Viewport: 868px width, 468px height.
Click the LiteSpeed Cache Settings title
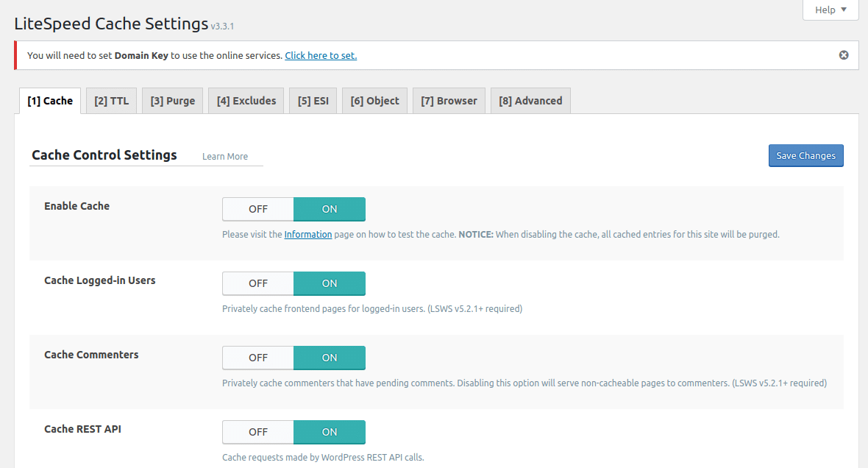coord(111,24)
